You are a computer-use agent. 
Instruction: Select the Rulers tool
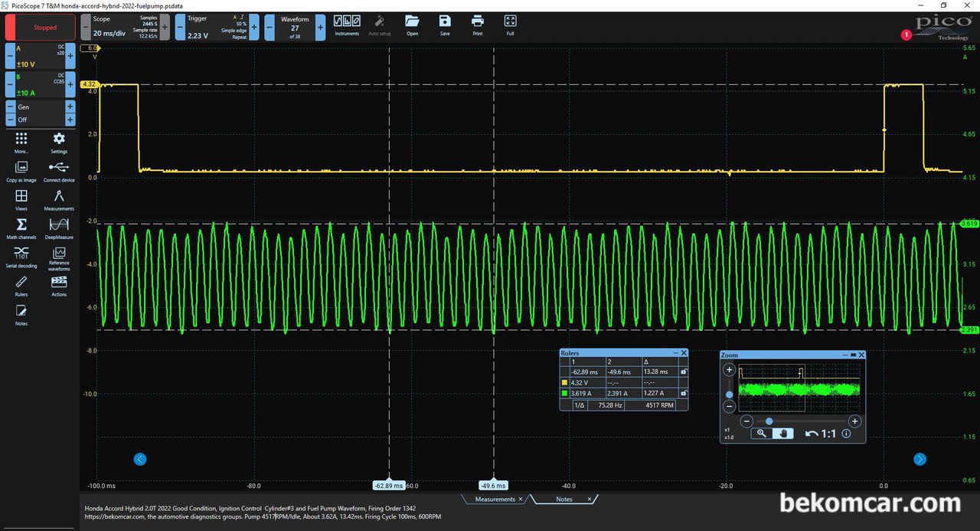click(21, 286)
